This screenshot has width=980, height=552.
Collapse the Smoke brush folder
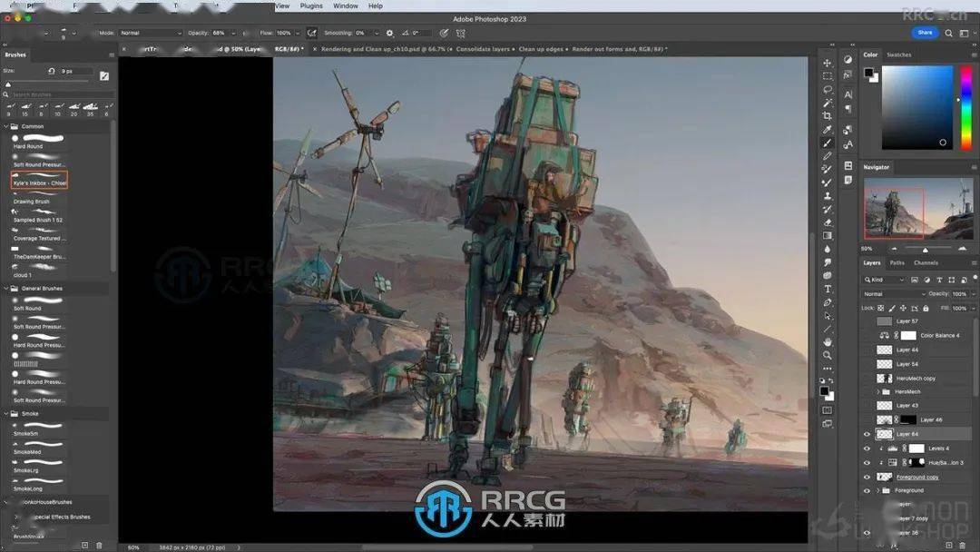tap(7, 414)
